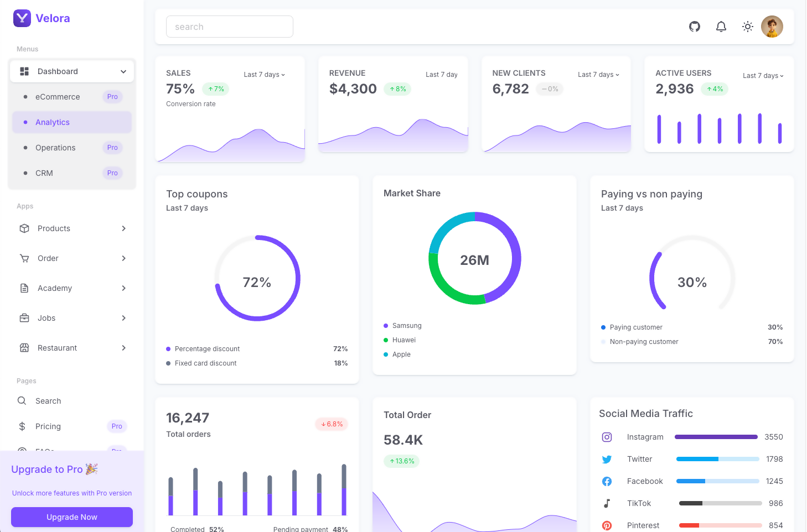Click into the search input field

[230, 27]
